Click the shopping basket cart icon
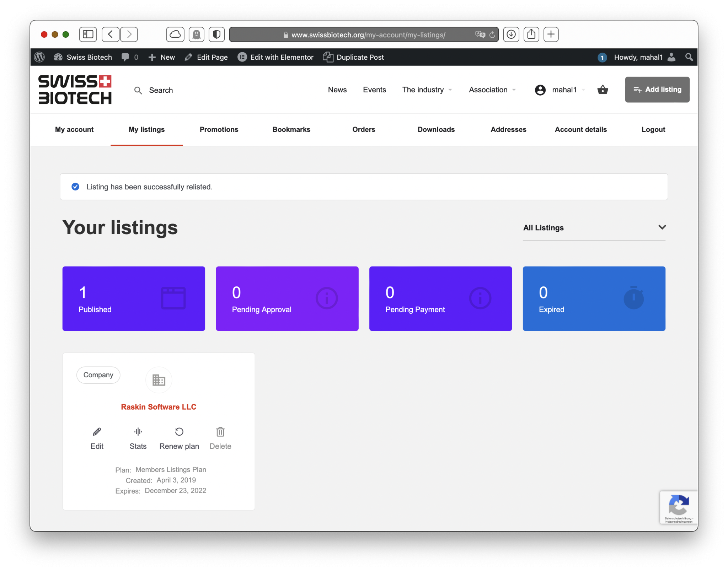This screenshot has height=571, width=728. [603, 90]
